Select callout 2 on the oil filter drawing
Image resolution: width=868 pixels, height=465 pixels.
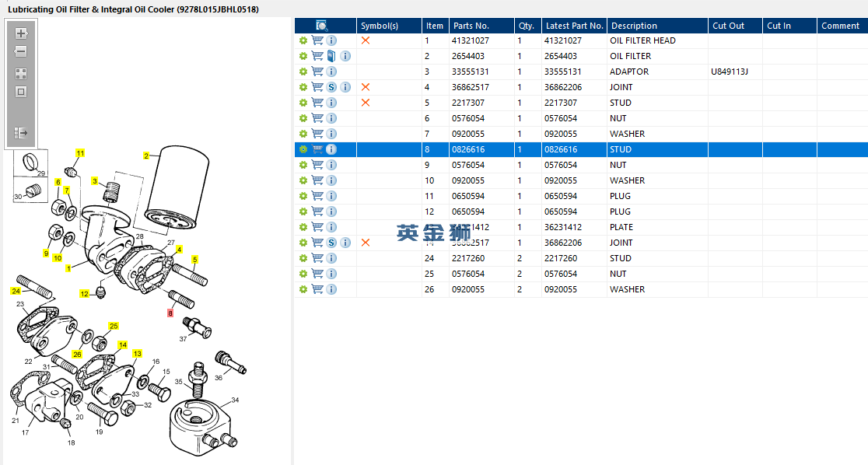(x=146, y=156)
